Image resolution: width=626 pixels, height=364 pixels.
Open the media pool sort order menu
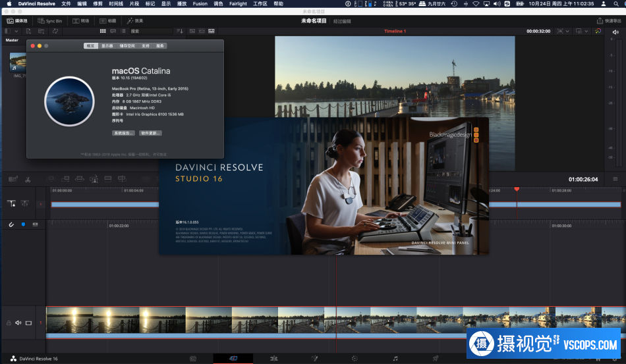coord(180,31)
